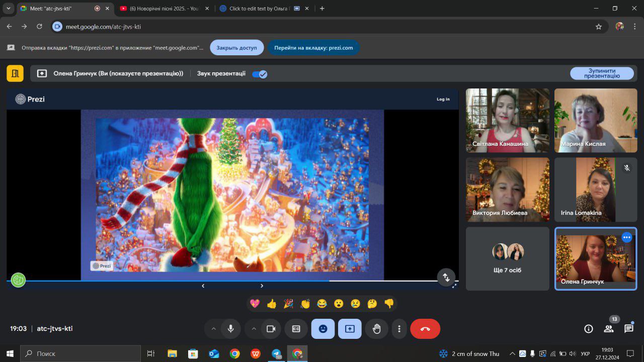Select Irina Lomakina video tile

[596, 190]
